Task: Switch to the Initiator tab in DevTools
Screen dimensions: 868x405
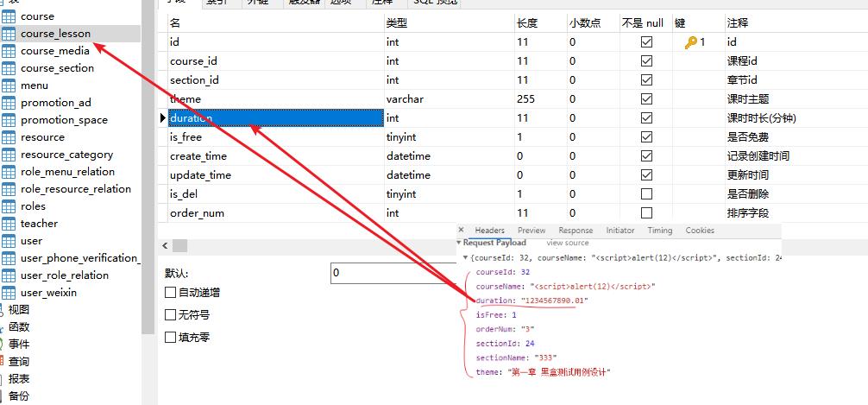Action: [x=620, y=230]
